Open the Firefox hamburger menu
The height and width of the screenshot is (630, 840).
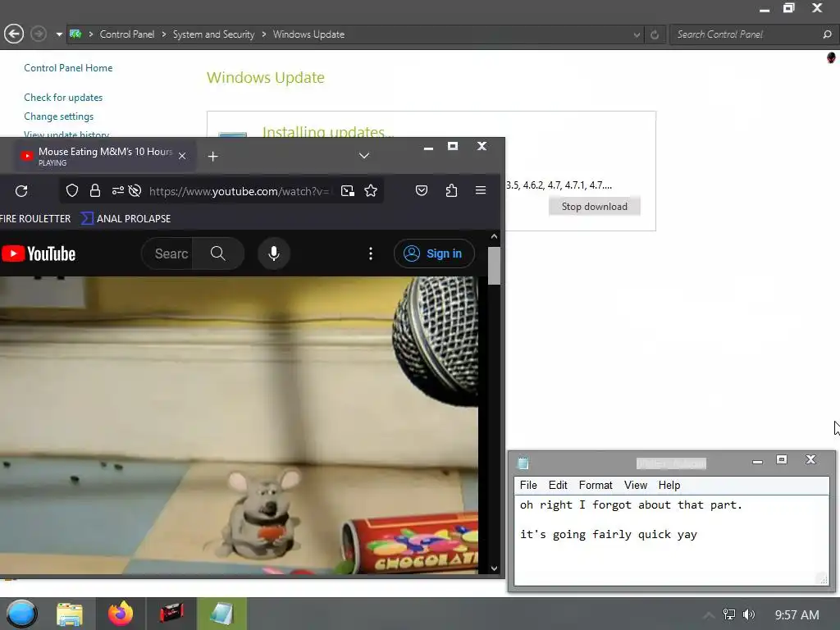[481, 190]
